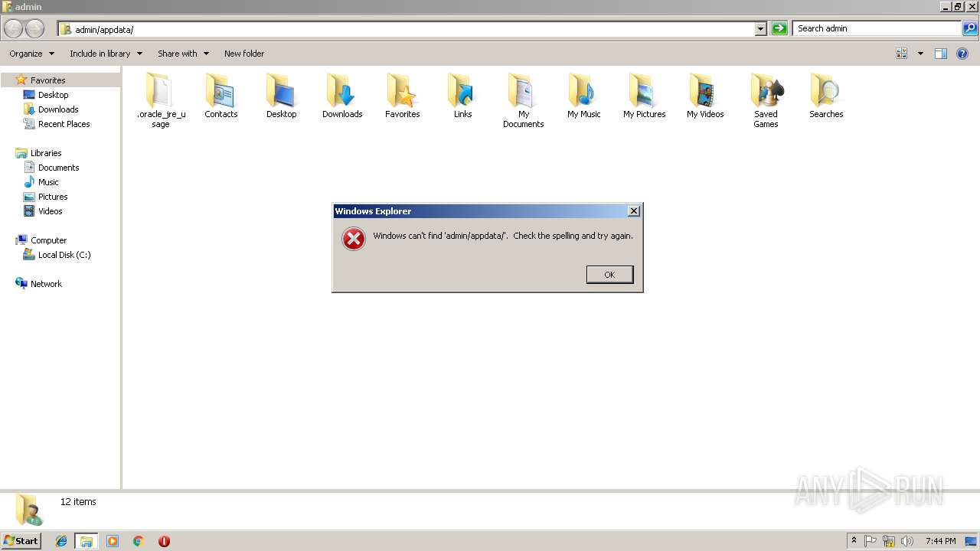Change view with the views icon
Image resolution: width=980 pixels, height=551 pixels.
pyautogui.click(x=901, y=54)
